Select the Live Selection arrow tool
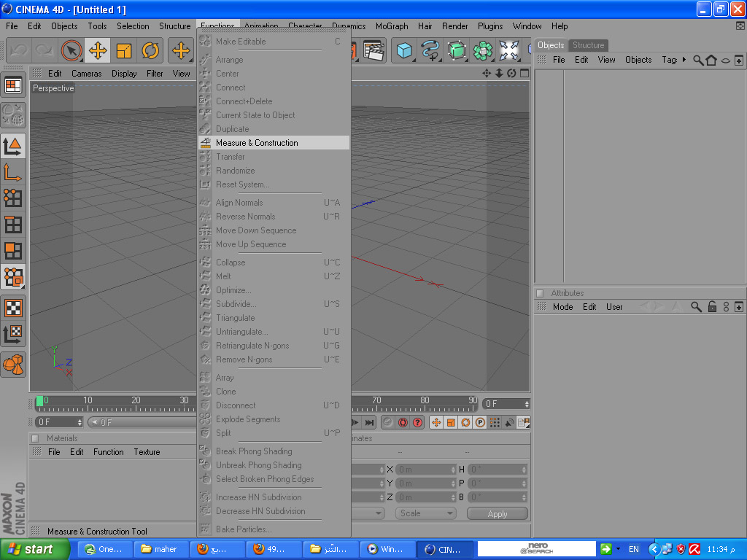The image size is (747, 560). point(71,50)
